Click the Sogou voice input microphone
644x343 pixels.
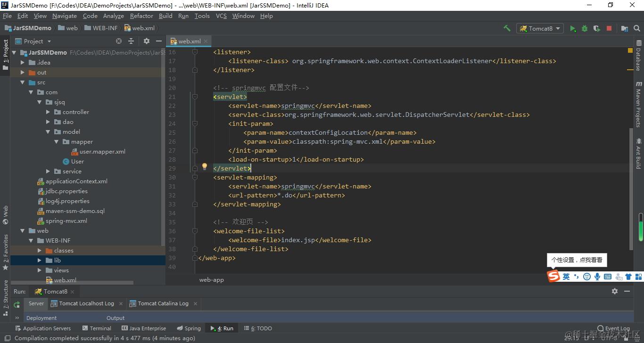(x=597, y=277)
